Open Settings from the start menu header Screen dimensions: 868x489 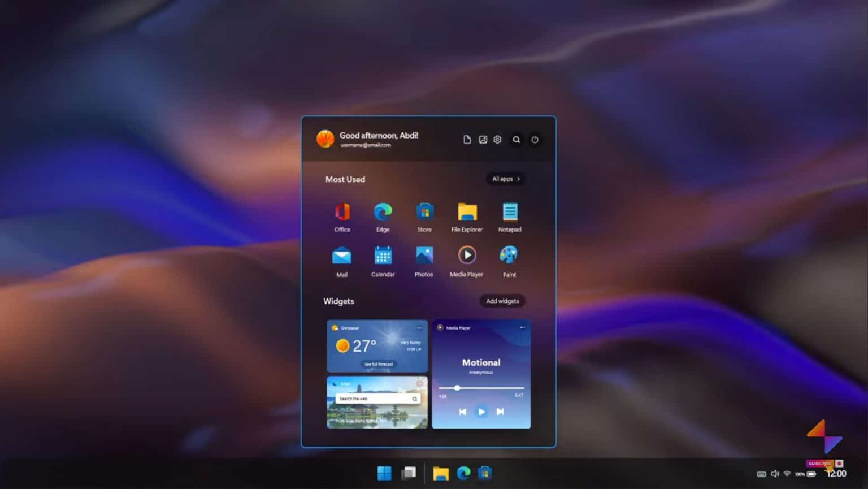pos(497,139)
